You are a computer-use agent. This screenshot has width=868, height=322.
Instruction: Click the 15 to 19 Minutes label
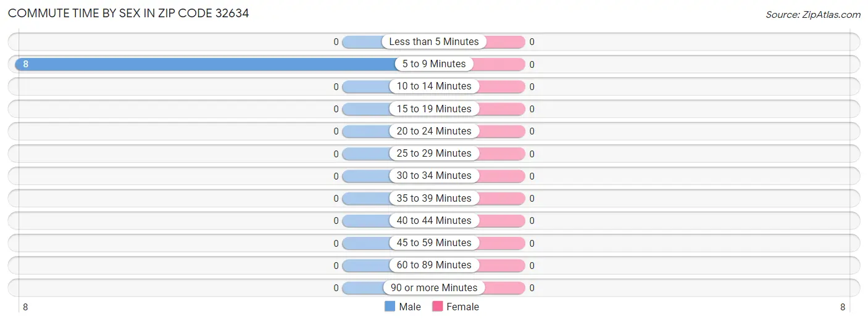[x=434, y=109]
